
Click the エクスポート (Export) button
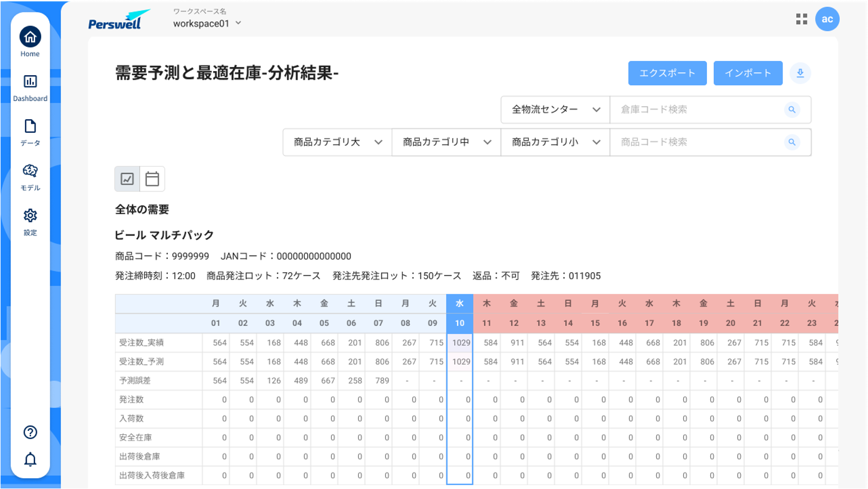[x=667, y=73]
